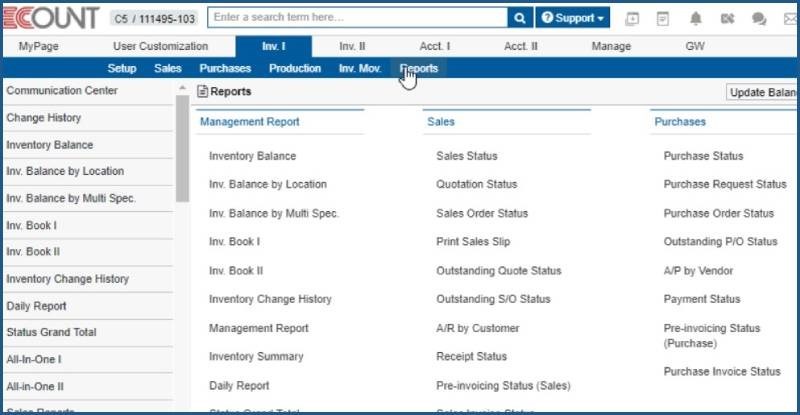
Task: Open the Purchases submenu
Action: (225, 68)
